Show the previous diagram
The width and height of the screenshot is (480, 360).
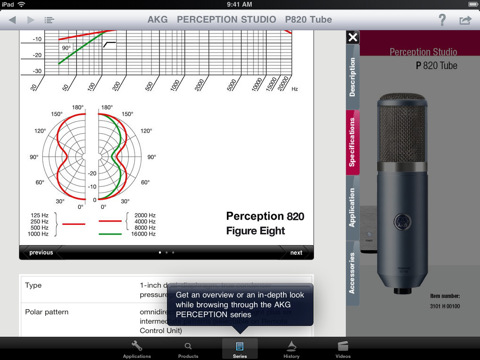41,252
